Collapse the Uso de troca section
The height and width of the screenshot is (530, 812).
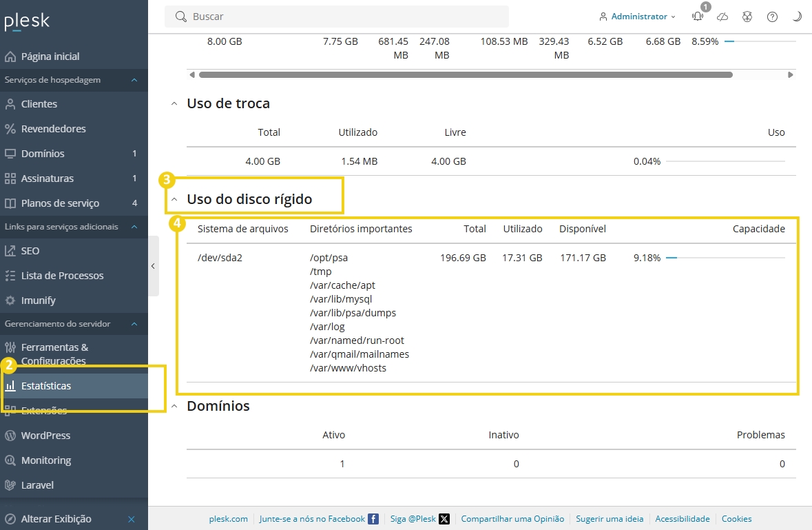pyautogui.click(x=174, y=104)
